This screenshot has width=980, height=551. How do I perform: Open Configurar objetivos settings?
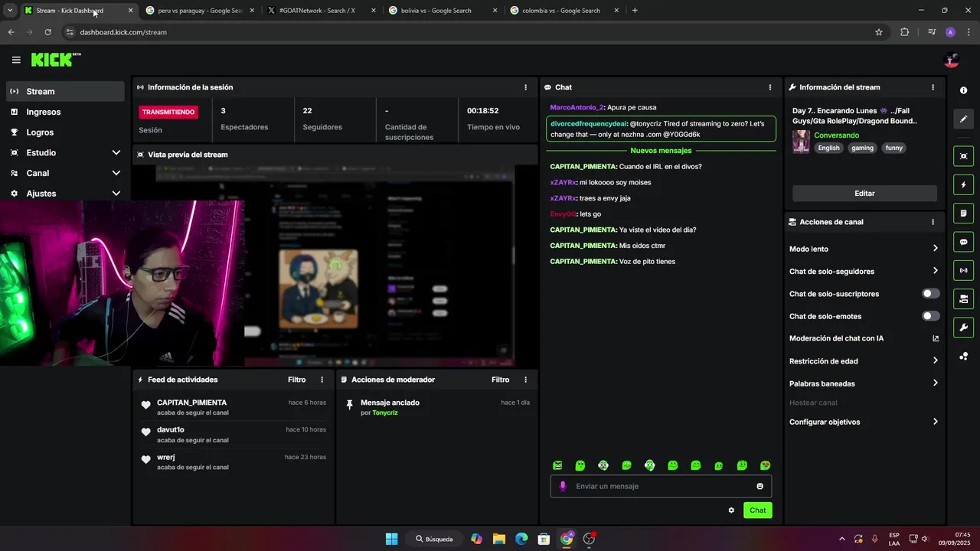coord(864,422)
